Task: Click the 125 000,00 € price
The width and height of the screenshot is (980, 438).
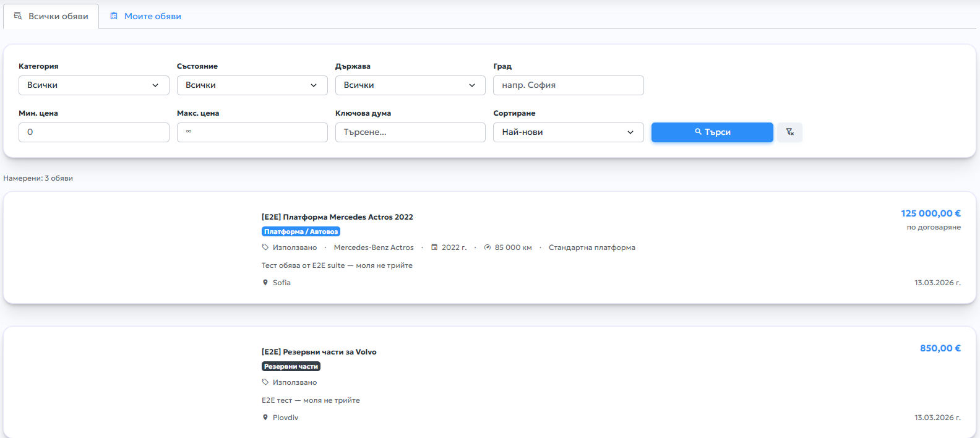Action: click(931, 213)
